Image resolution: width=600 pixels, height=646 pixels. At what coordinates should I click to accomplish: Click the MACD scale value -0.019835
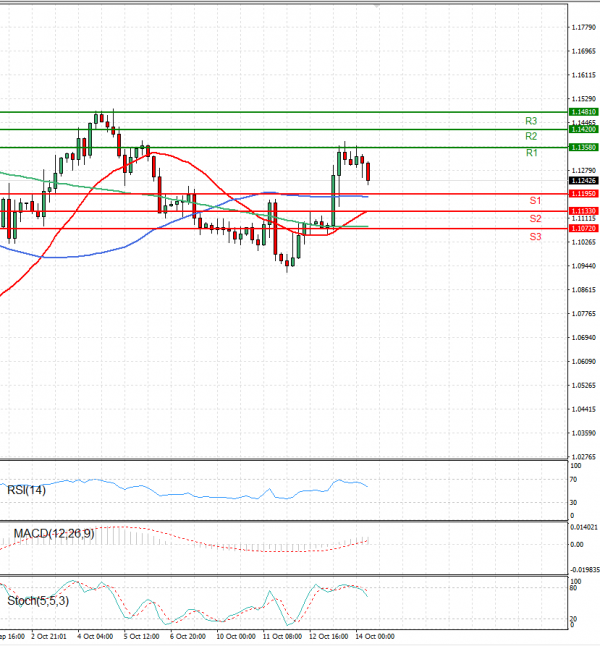584,570
